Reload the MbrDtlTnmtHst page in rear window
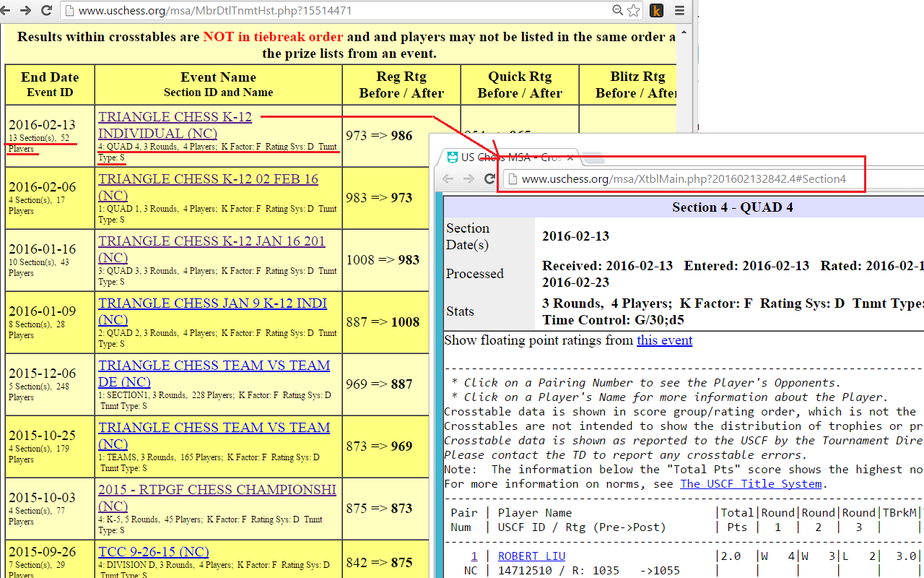Viewport: 924px width, 578px height. click(47, 11)
